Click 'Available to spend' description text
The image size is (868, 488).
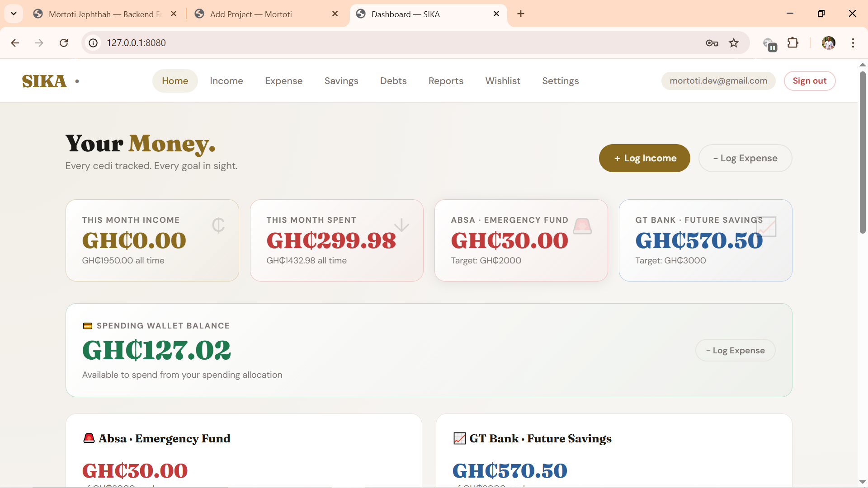(182, 375)
